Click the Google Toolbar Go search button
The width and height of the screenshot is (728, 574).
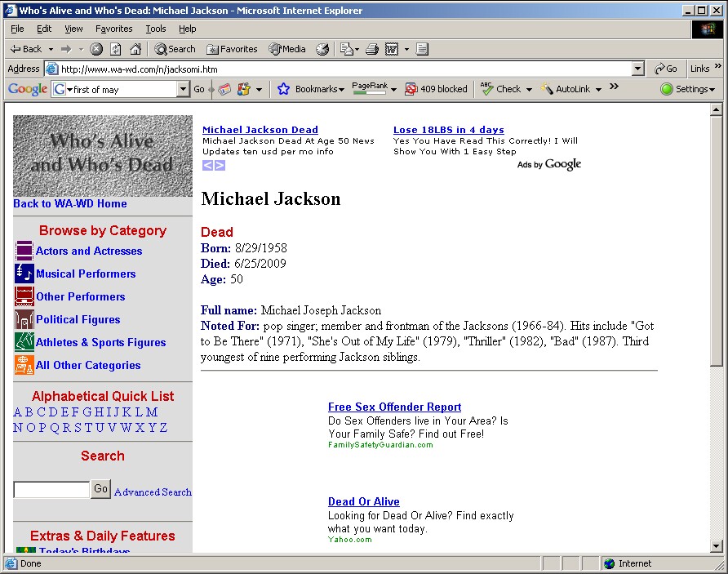coord(198,89)
